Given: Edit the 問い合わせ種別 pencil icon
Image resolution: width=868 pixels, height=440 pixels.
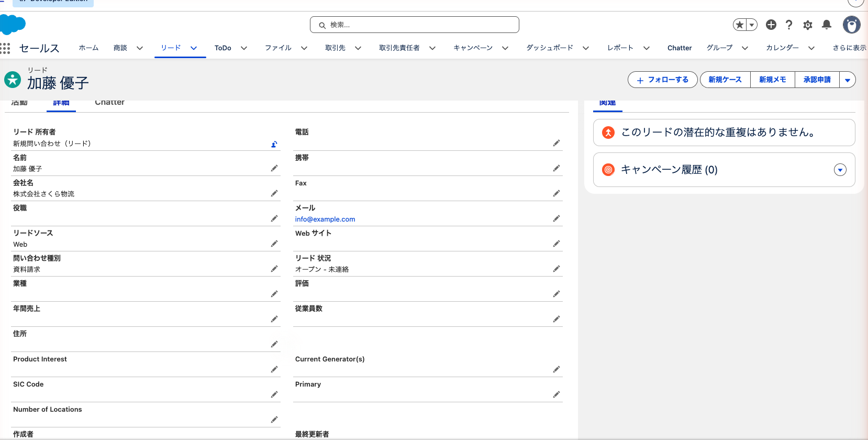Looking at the screenshot, I should (x=274, y=269).
